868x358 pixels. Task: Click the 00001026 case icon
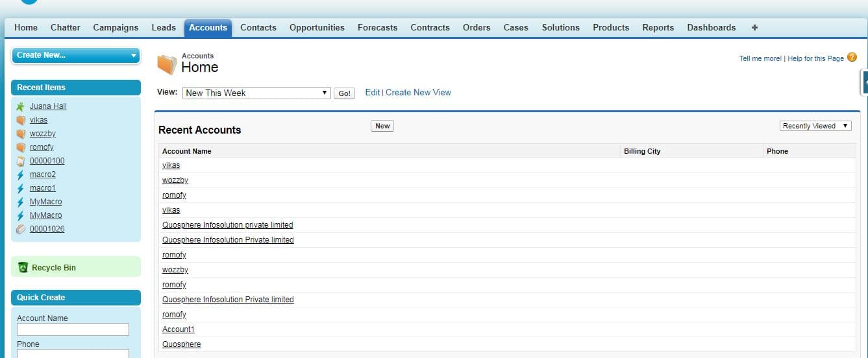(21, 229)
